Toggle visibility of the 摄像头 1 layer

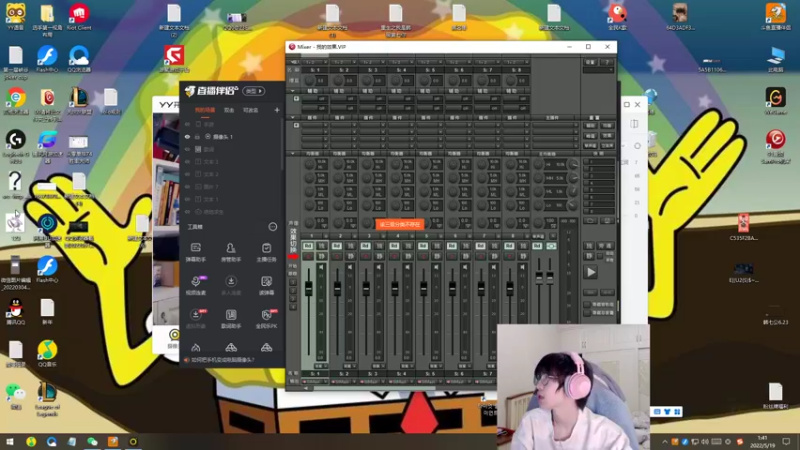point(187,137)
